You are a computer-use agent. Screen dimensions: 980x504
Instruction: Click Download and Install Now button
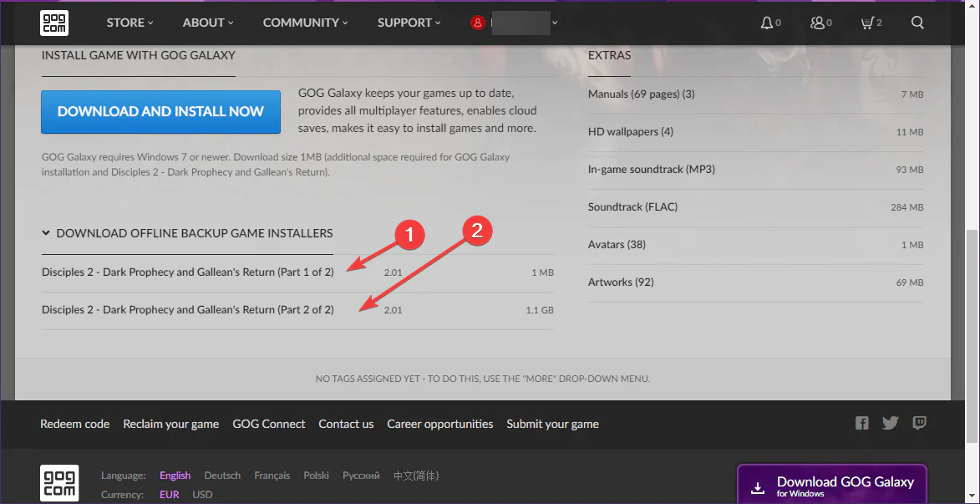click(160, 111)
